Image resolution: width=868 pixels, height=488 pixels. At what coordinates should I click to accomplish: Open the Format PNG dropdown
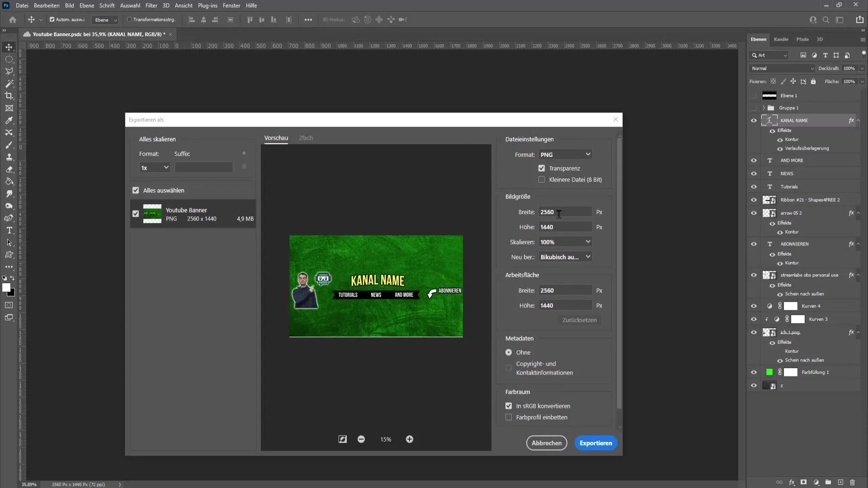(565, 155)
